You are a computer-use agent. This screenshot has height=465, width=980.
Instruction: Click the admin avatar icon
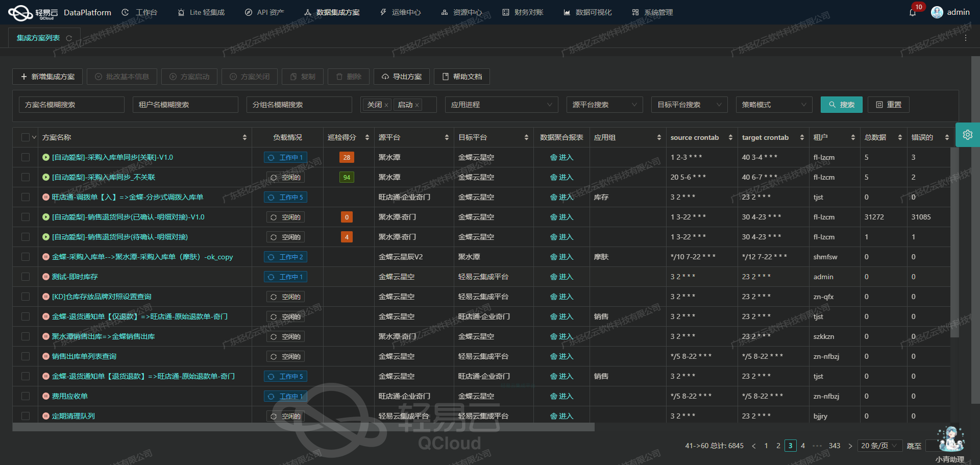click(x=937, y=12)
